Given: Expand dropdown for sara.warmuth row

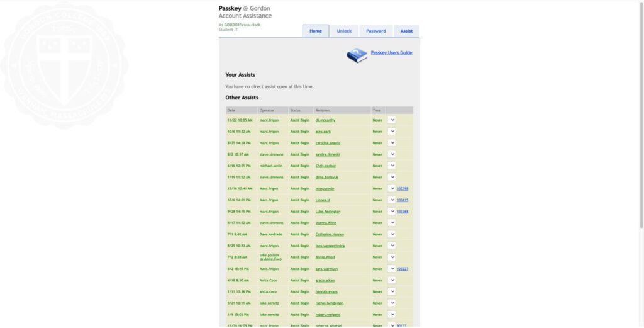Looking at the screenshot, I should (x=392, y=269).
